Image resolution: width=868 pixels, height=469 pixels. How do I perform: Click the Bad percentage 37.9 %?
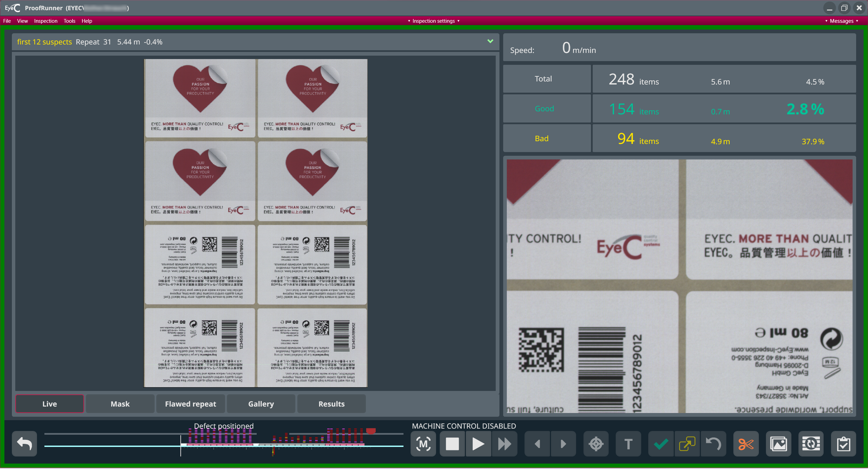click(x=813, y=142)
